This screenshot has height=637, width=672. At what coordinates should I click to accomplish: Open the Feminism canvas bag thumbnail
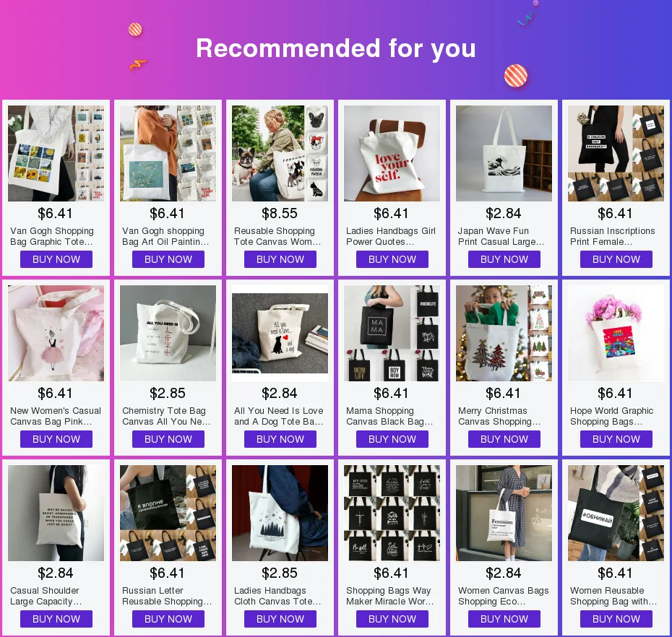504,513
